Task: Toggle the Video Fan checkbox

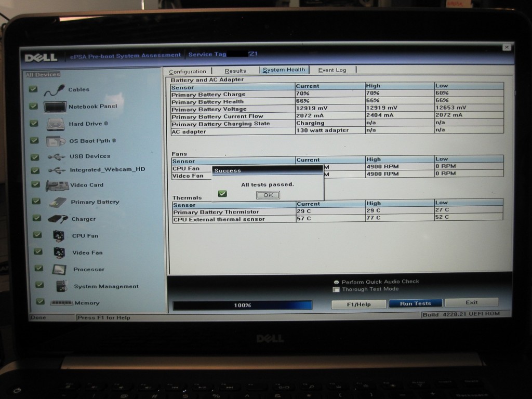Action: [x=38, y=251]
